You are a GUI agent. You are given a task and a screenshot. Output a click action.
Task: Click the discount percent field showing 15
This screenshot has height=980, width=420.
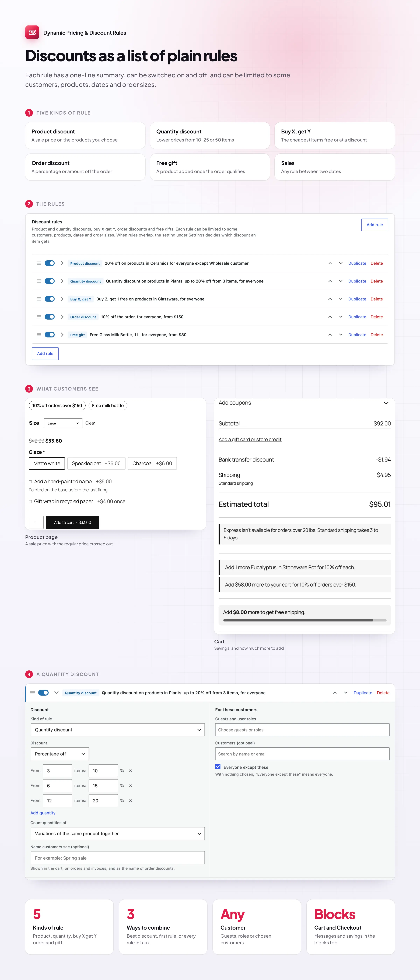(x=103, y=786)
